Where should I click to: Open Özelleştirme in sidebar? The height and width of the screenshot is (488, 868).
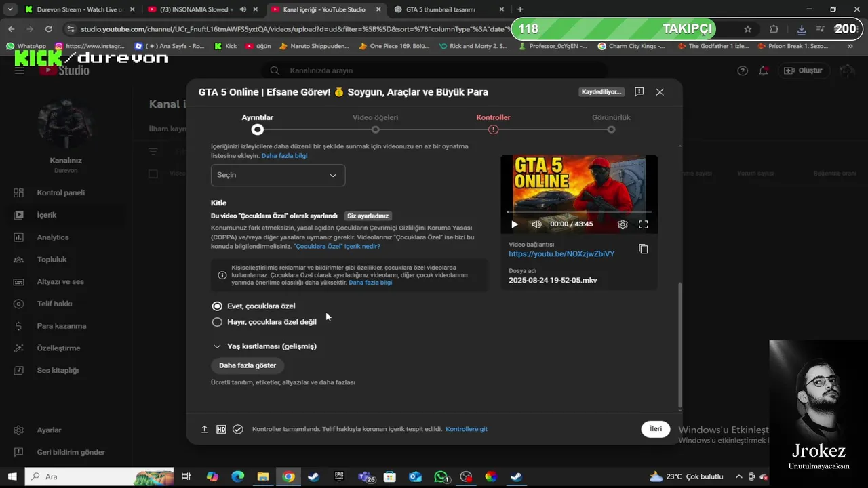click(x=58, y=348)
